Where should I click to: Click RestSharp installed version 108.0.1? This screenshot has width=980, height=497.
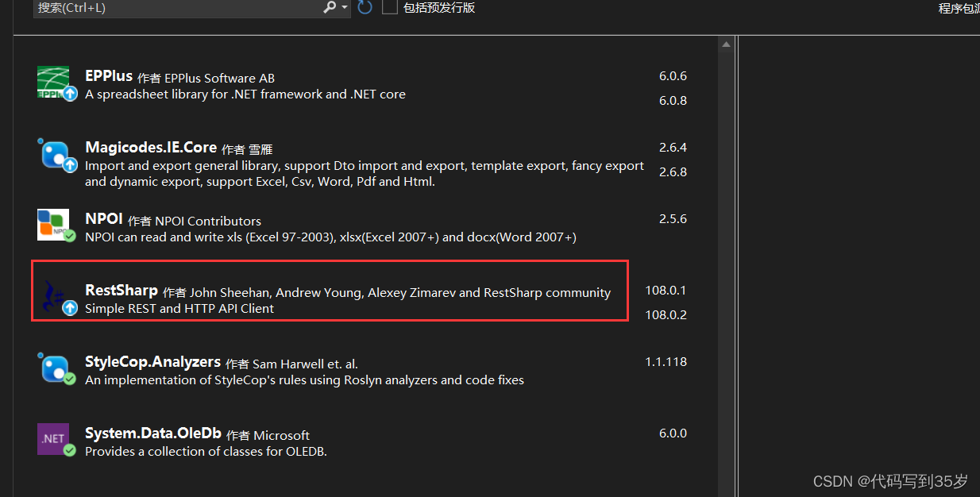coord(666,291)
